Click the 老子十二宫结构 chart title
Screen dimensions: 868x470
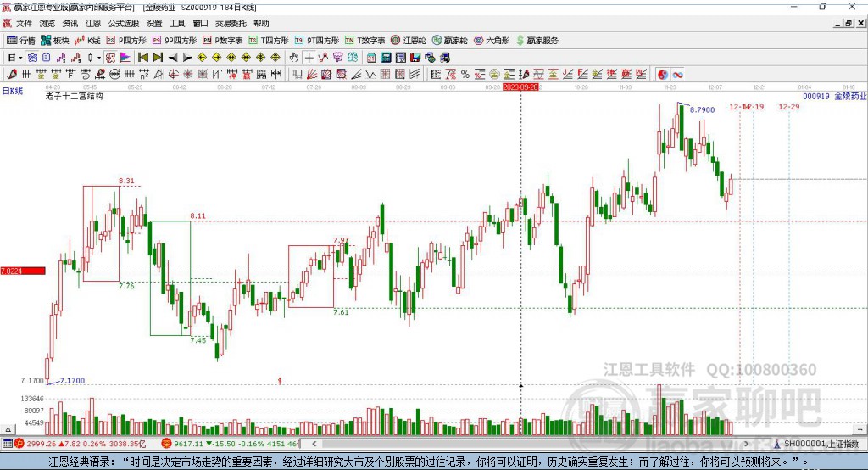[75, 96]
